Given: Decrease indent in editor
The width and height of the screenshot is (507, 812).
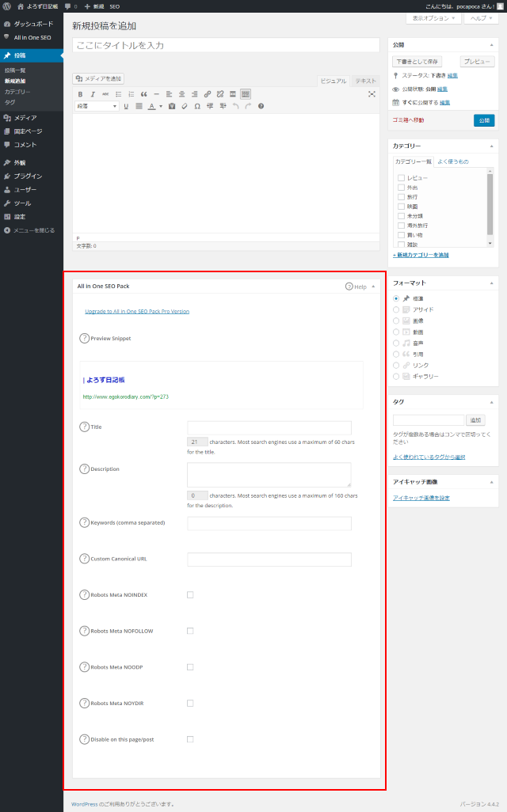Looking at the screenshot, I should pos(210,106).
